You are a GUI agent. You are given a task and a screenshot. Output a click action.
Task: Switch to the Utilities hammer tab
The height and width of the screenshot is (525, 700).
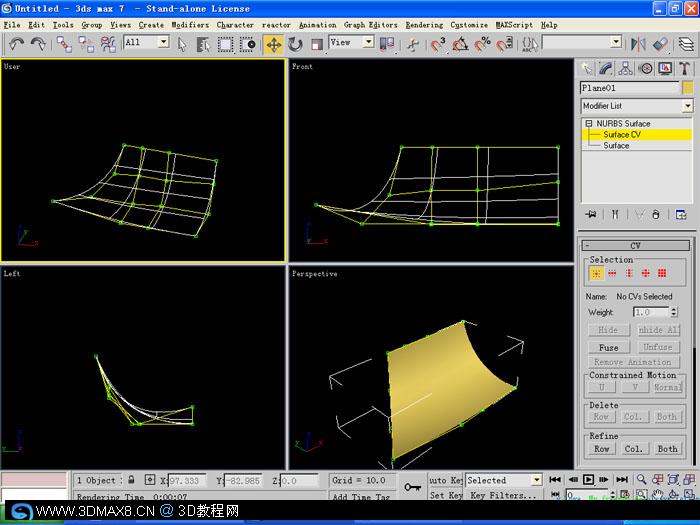[x=685, y=68]
